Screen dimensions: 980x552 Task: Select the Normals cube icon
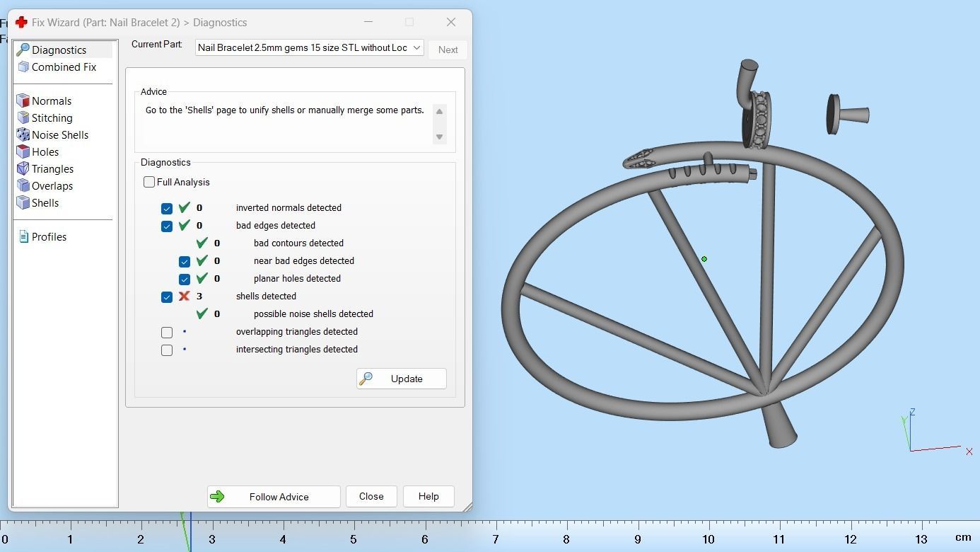click(23, 100)
